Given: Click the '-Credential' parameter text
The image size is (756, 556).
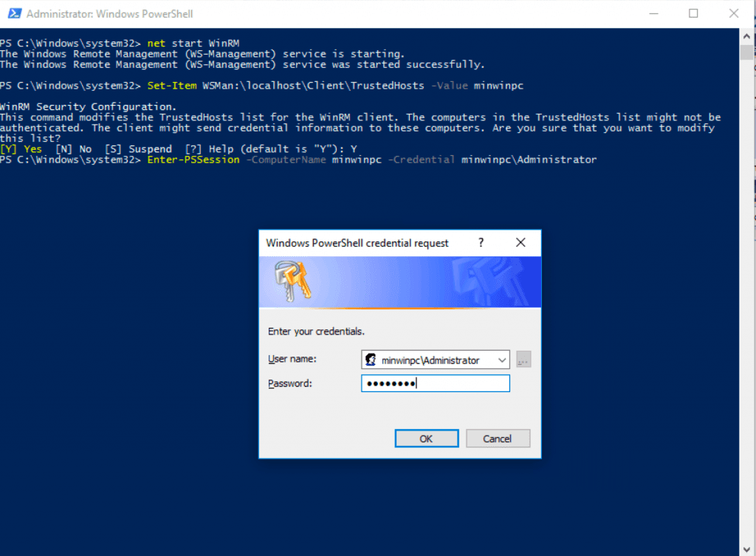Looking at the screenshot, I should click(422, 159).
